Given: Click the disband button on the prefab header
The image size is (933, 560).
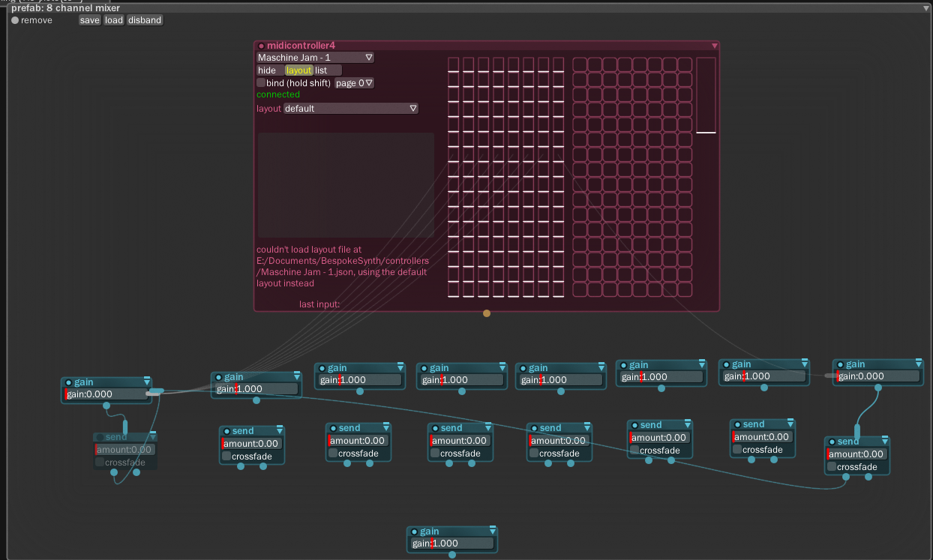Looking at the screenshot, I should [x=144, y=20].
